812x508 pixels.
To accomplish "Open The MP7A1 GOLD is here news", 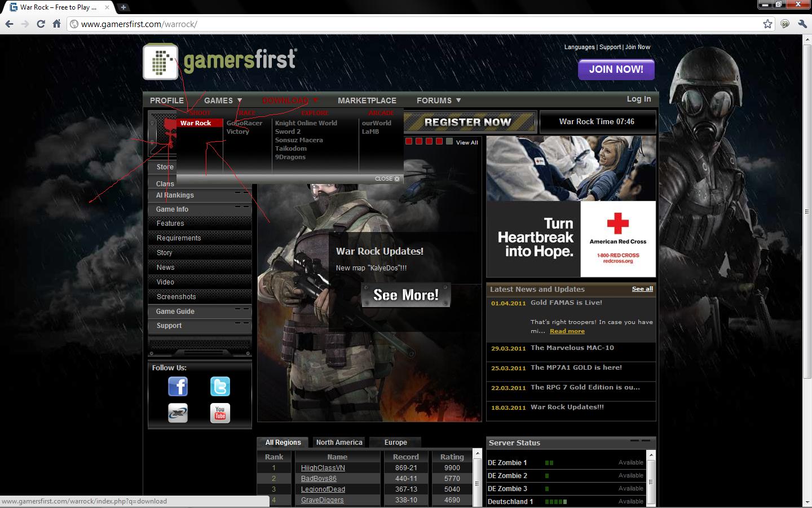I will coord(576,367).
